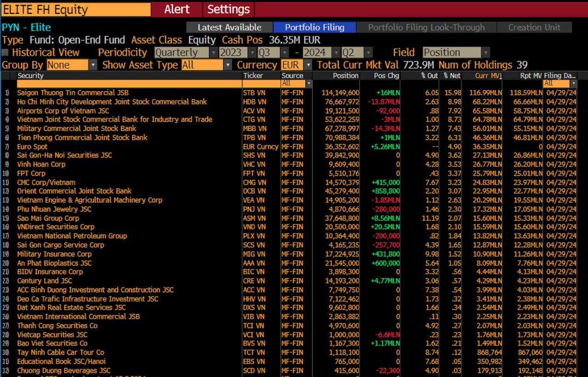Select Dat Xanh Real Estate Services JSC
This screenshot has width=588, height=377.
[x=71, y=308]
